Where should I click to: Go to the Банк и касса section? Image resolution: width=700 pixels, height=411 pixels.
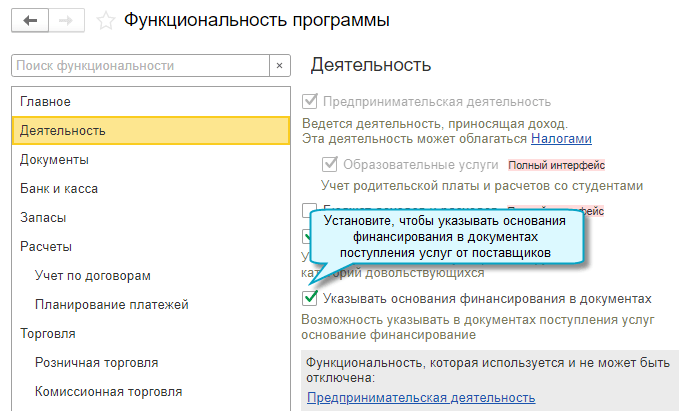pyautogui.click(x=59, y=188)
